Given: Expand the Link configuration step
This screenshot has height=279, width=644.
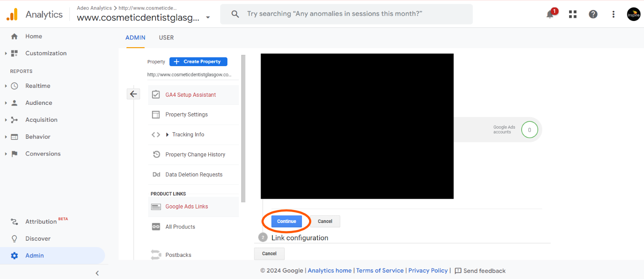Looking at the screenshot, I should [x=300, y=238].
